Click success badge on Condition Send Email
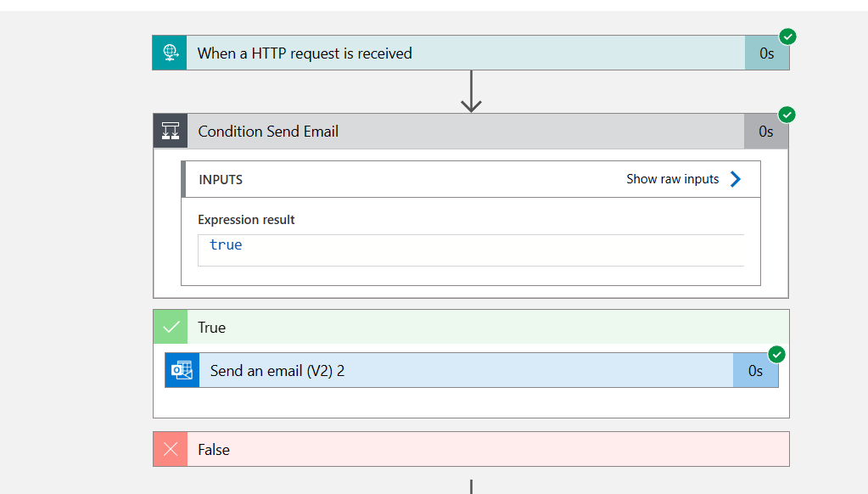868x494 pixels. [787, 115]
